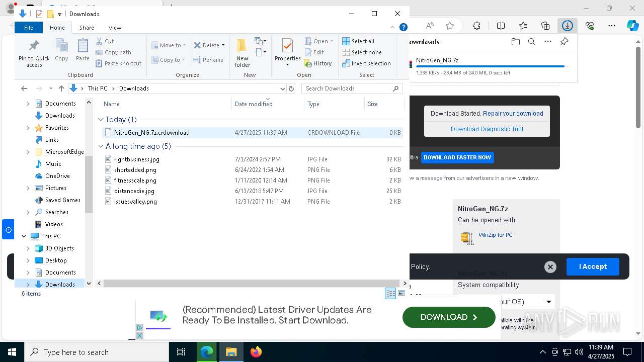Open Download Diagnostic Tool link
This screenshot has height=362, width=644.
click(487, 129)
